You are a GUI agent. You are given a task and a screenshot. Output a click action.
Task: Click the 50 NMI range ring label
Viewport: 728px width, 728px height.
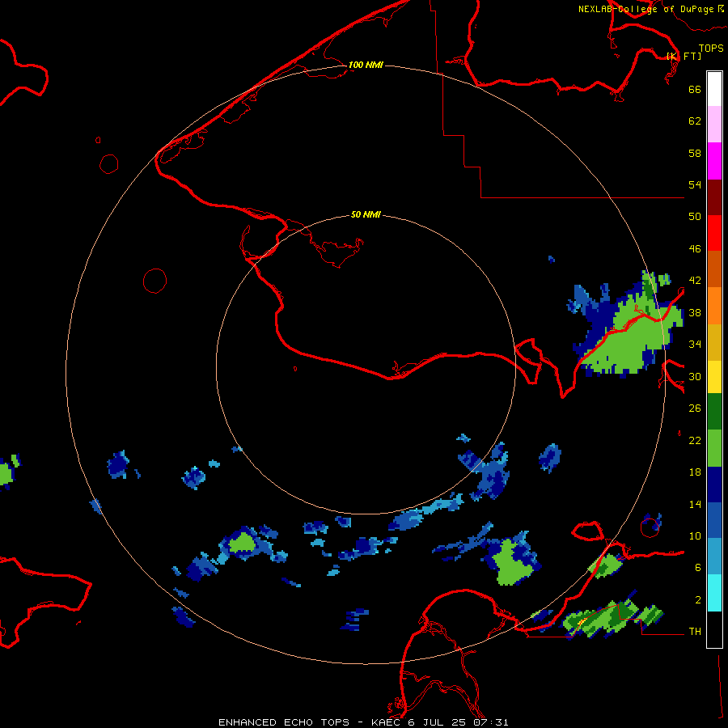[366, 214]
